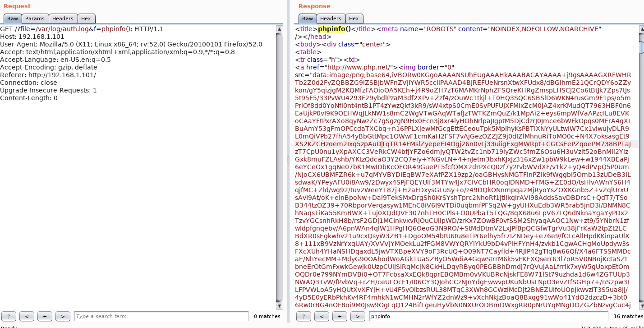Image resolution: width=644 pixels, height=328 pixels.
Task: Switch to Response Raw tab
Action: 308,18
